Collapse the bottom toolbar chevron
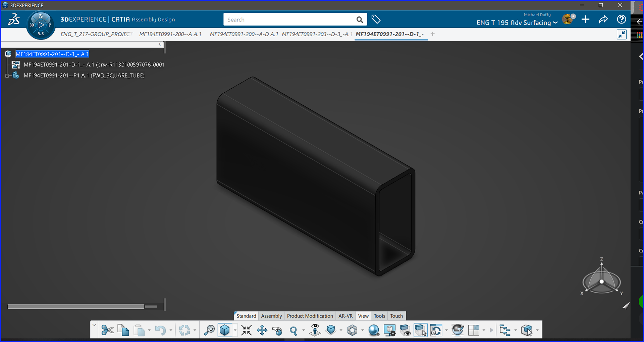 (94, 325)
